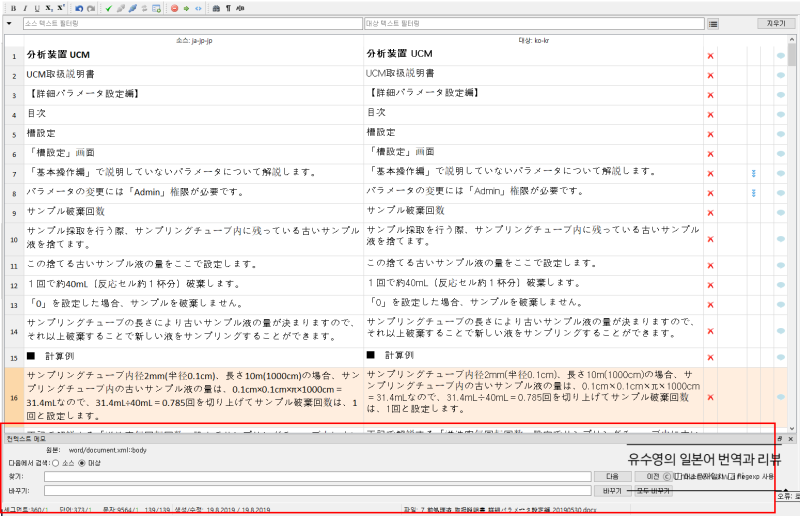Click the row number 14
This screenshot has height=516, width=800.
(14, 332)
